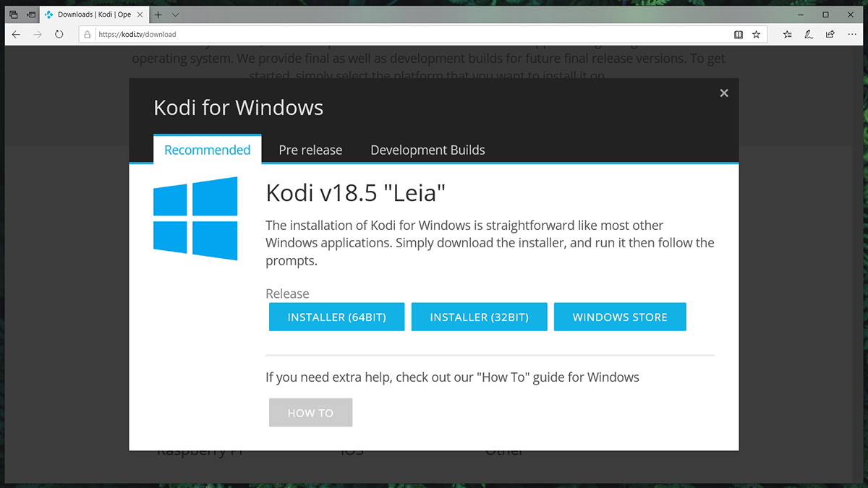The image size is (868, 488).
Task: Click the Windows logo in the Kodi dialog
Action: tap(195, 219)
